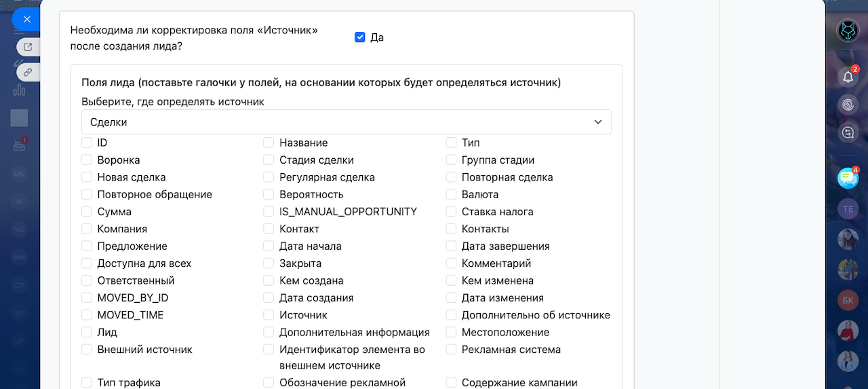
Task: Mark the "Стадия сделки" checkbox
Action: (x=269, y=160)
